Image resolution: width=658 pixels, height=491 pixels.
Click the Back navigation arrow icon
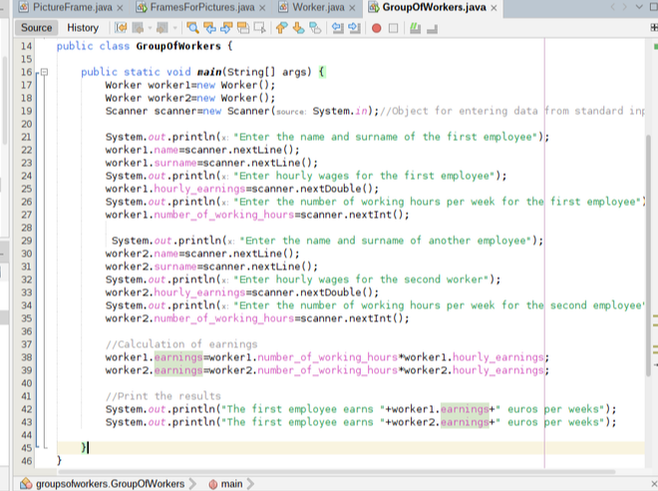(x=138, y=28)
